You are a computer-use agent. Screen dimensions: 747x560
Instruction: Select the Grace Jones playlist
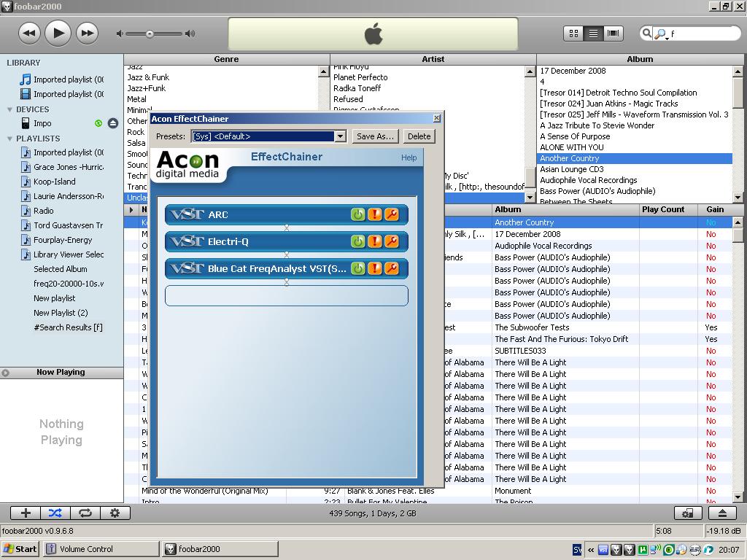pyautogui.click(x=68, y=167)
